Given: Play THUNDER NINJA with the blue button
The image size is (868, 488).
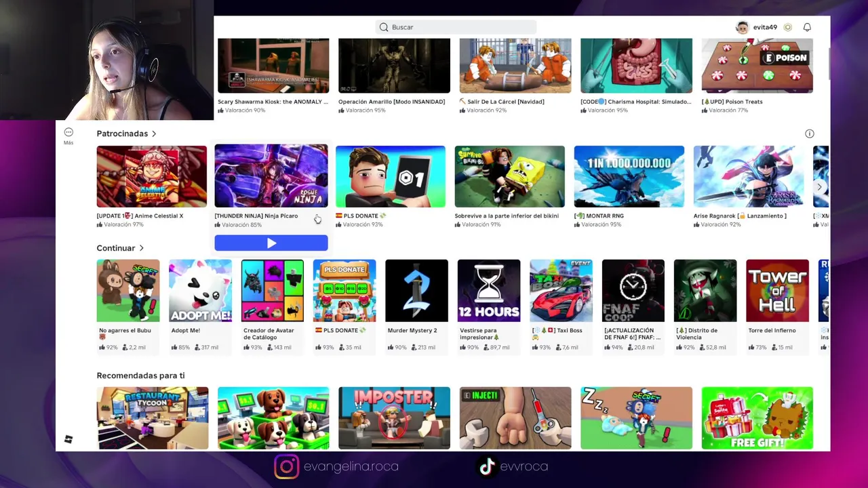Looking at the screenshot, I should pos(271,243).
